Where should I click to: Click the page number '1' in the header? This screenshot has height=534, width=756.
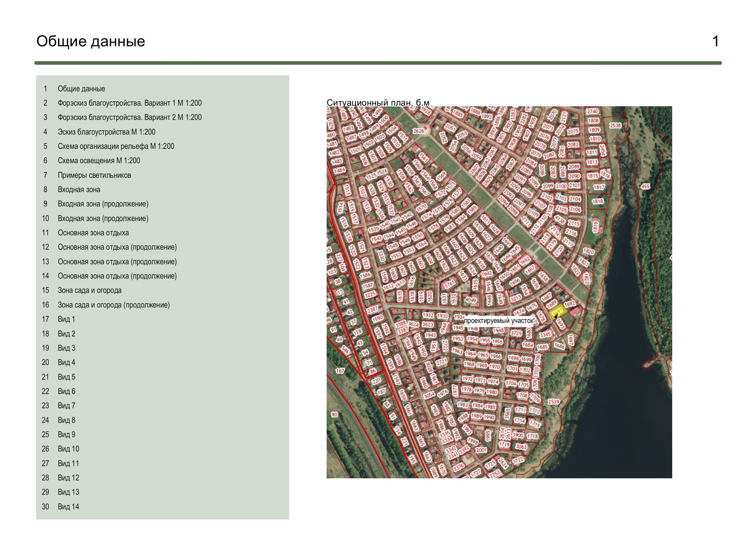click(715, 41)
